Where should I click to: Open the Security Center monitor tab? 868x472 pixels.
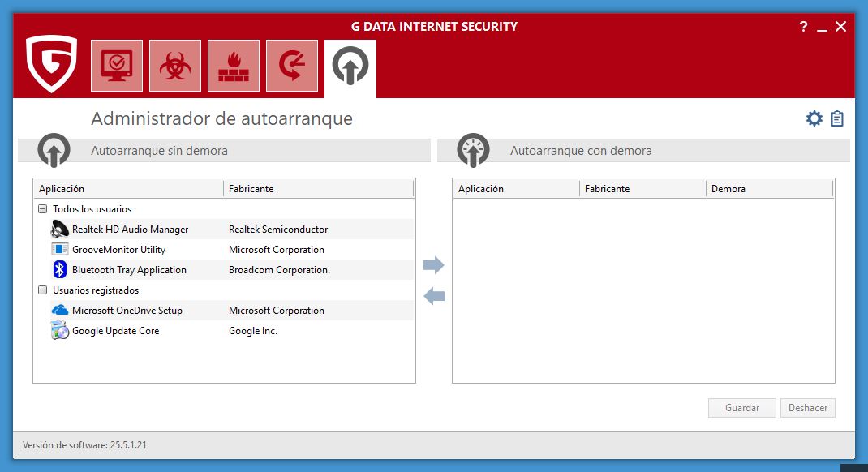(117, 66)
